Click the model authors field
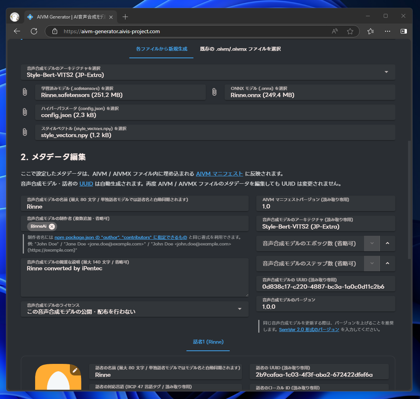Image resolution: width=420 pixels, height=399 pixels. pos(134,223)
